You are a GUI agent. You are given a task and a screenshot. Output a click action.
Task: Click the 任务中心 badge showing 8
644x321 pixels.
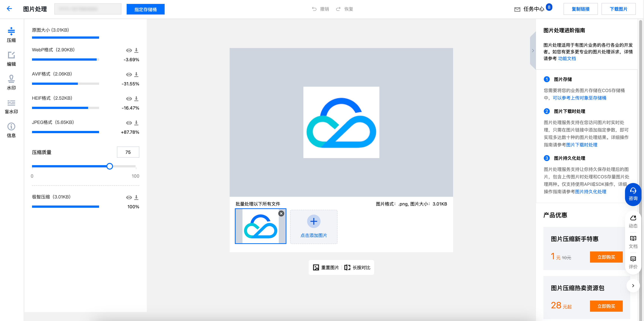point(549,7)
